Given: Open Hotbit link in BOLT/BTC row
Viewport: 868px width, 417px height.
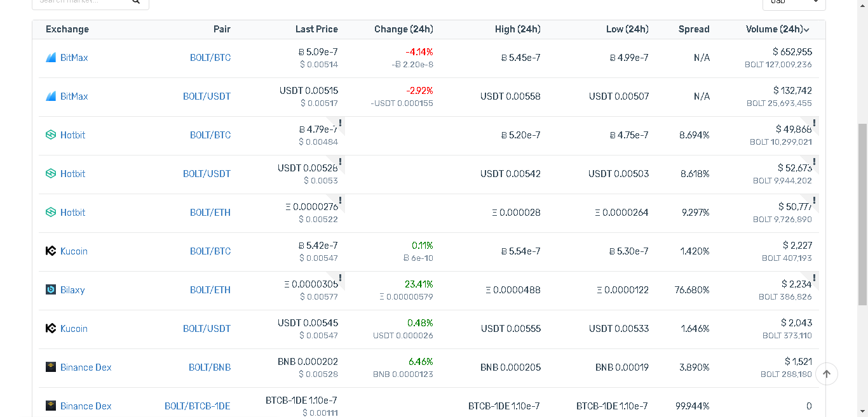Looking at the screenshot, I should click(72, 135).
